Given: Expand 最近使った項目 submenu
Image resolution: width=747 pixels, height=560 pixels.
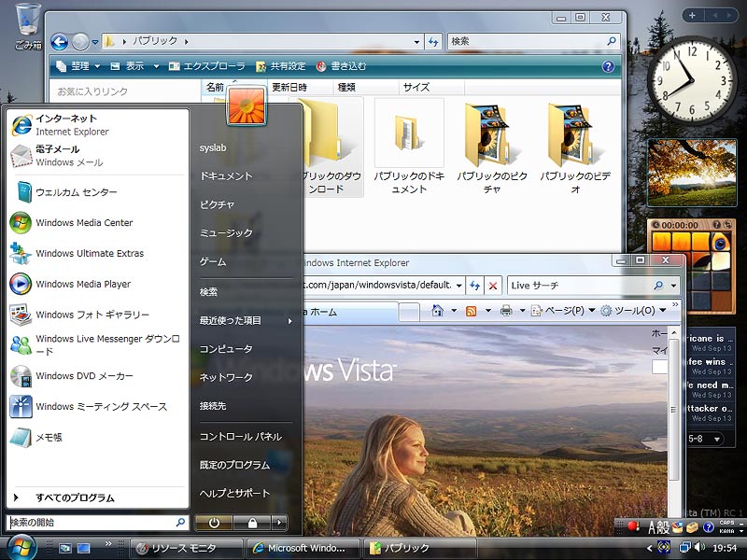Looking at the screenshot, I should pyautogui.click(x=246, y=321).
